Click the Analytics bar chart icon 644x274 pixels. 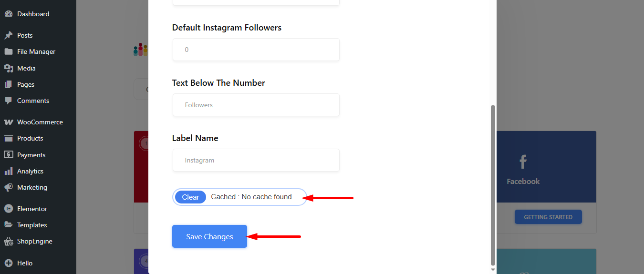pyautogui.click(x=9, y=171)
